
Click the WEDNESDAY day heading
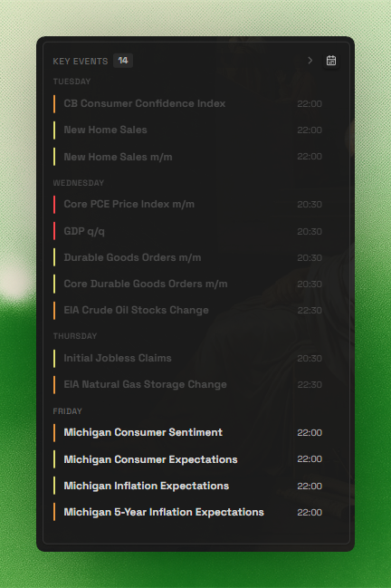79,183
